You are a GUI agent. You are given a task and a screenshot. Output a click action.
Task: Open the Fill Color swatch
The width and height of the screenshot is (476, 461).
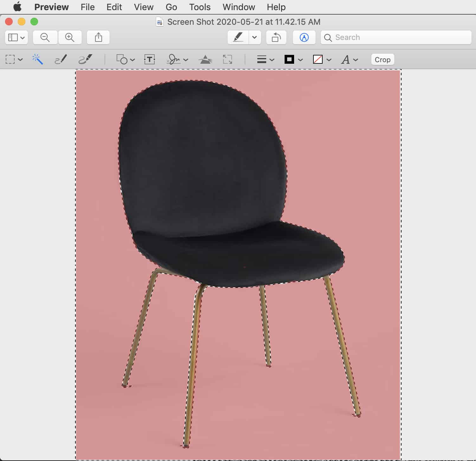[x=318, y=59]
